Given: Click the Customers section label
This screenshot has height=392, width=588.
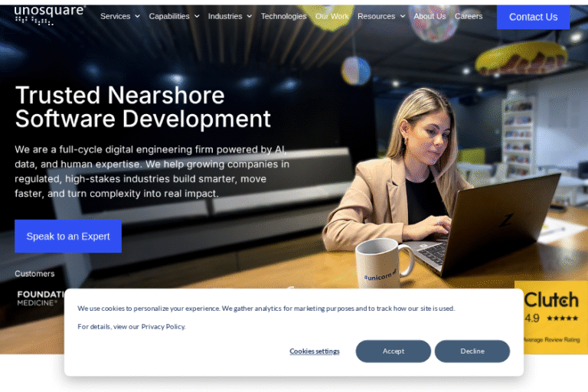Looking at the screenshot, I should tap(34, 274).
